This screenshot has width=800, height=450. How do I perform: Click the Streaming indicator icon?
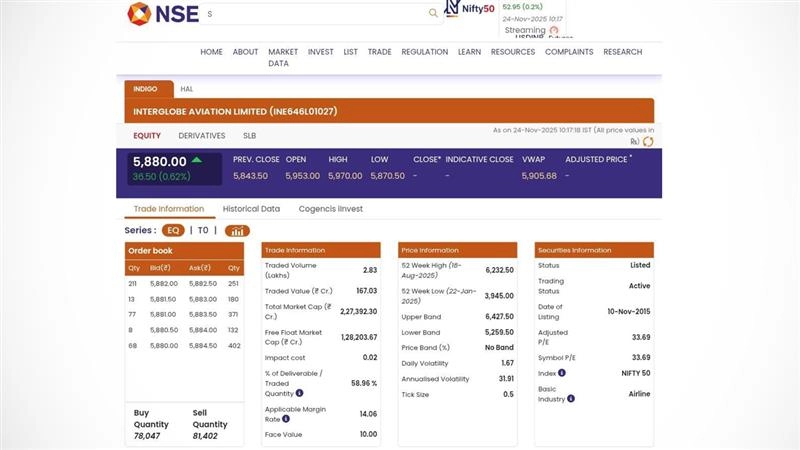(554, 31)
